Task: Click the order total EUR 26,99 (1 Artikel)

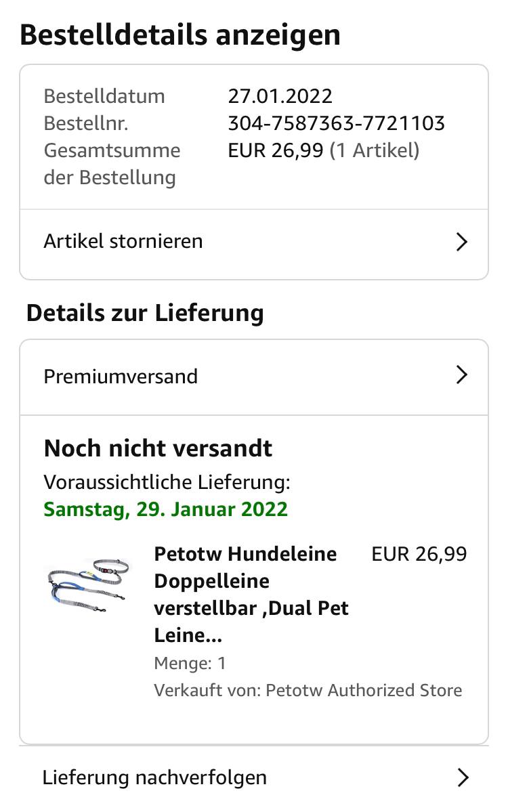Action: point(324,150)
